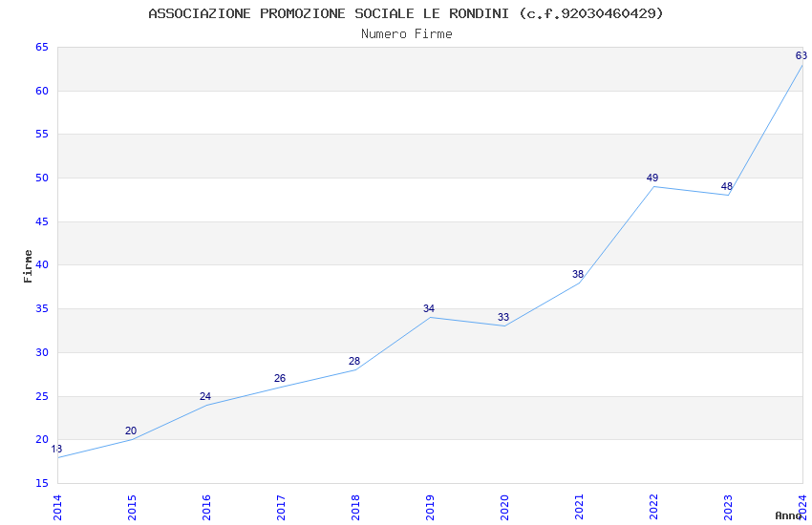Click the y-axis tick value 40
Image resolution: width=812 pixels, height=525 pixels.
coord(42,264)
